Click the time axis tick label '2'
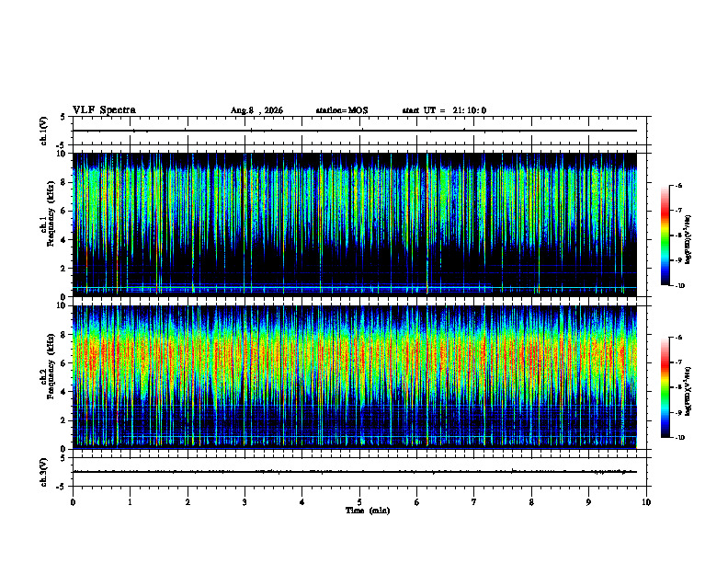 pyautogui.click(x=188, y=502)
